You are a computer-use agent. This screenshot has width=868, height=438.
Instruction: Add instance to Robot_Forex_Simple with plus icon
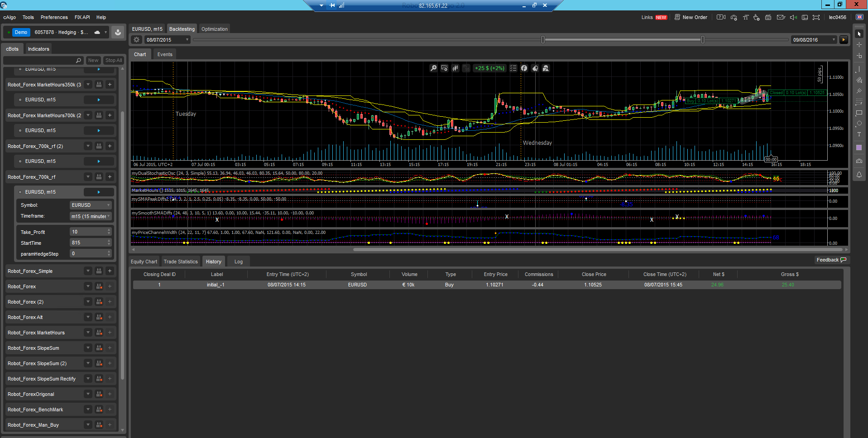(x=110, y=271)
